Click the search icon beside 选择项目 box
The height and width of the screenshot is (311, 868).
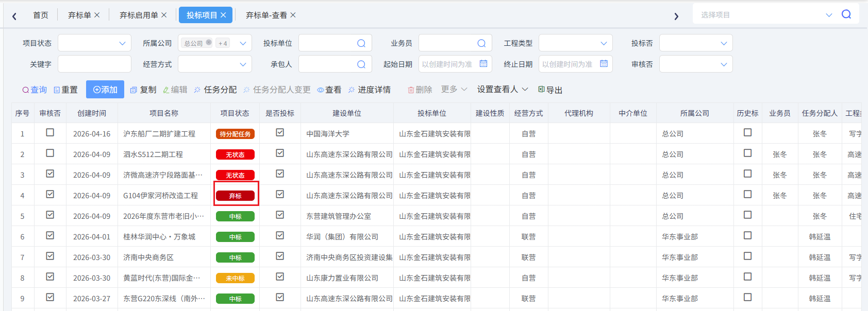tap(846, 14)
